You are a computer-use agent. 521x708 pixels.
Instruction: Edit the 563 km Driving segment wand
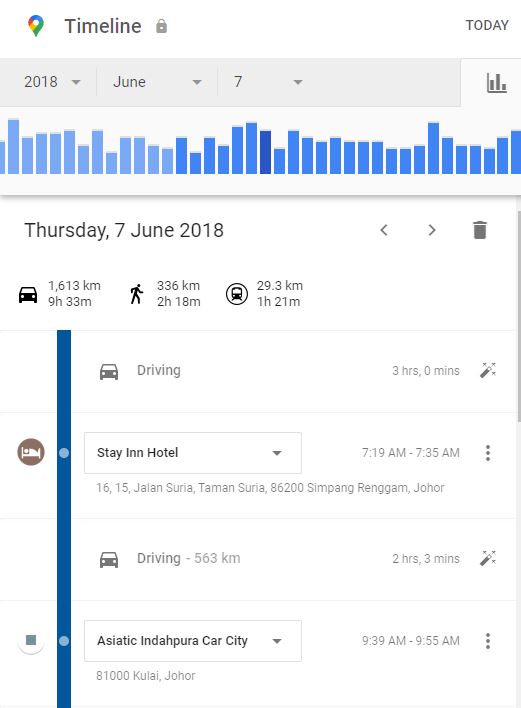click(488, 558)
